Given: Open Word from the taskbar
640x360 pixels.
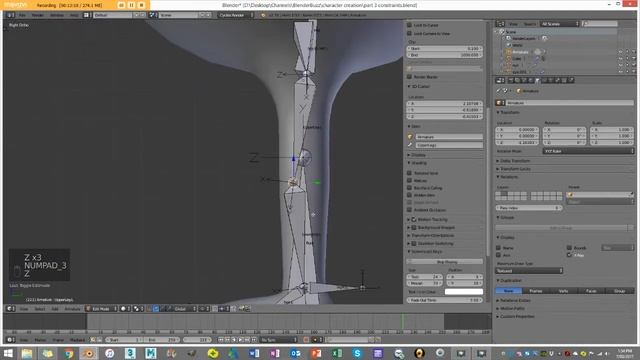Looking at the screenshot, I should point(254,353).
